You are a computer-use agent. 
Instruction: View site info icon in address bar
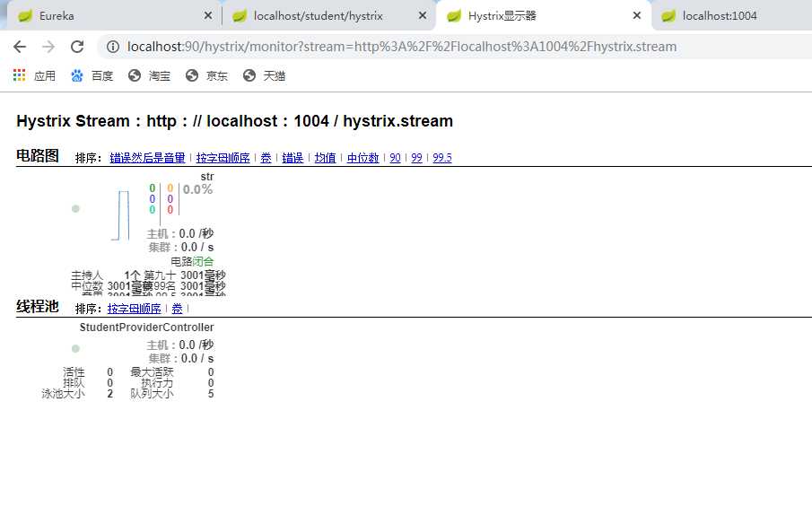112,47
